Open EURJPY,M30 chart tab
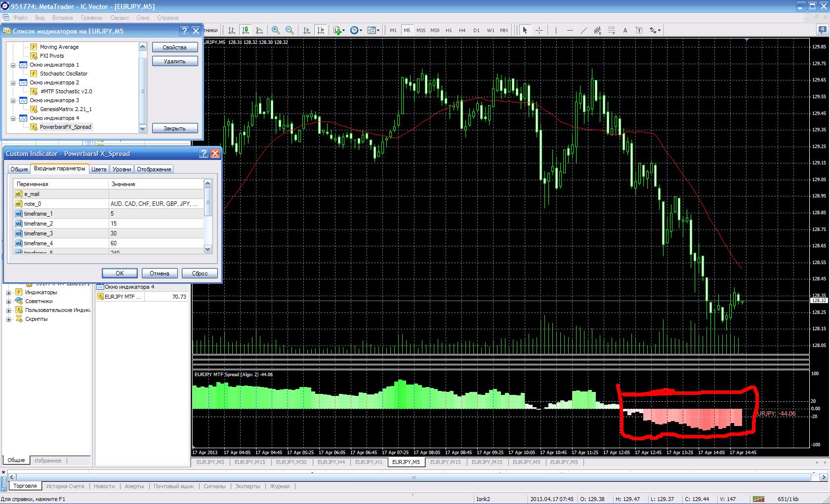The image size is (830, 504). 291,462
